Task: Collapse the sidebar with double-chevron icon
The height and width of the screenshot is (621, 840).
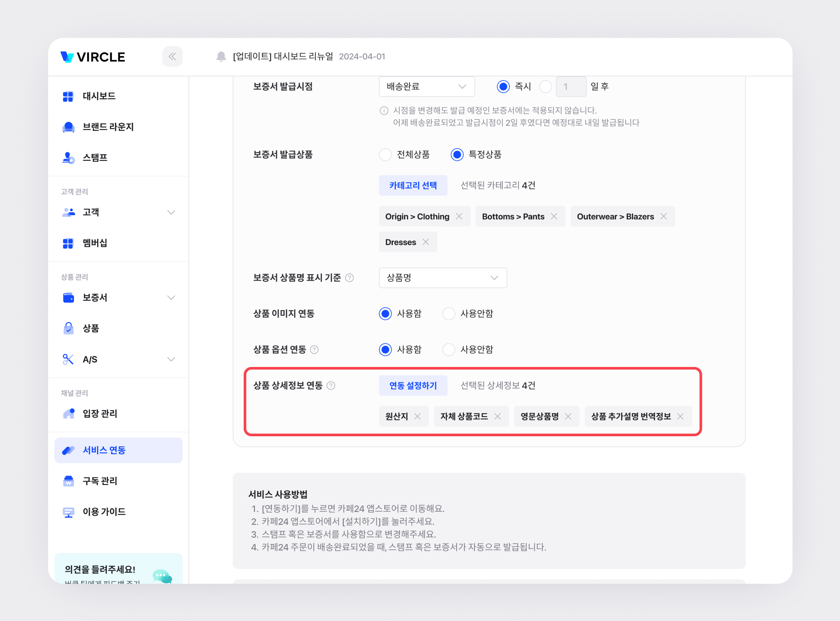Action: point(172,56)
